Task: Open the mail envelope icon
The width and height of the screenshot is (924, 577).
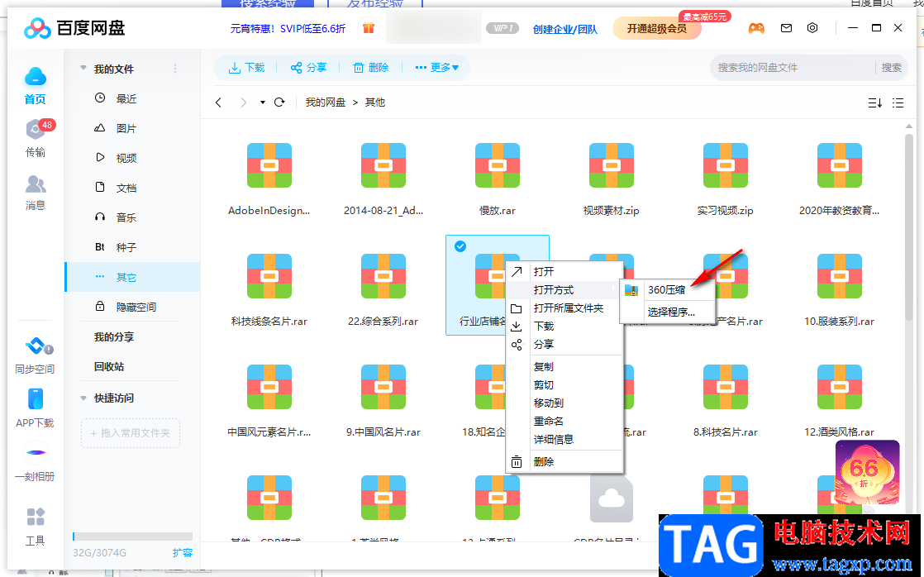Action: tap(786, 28)
